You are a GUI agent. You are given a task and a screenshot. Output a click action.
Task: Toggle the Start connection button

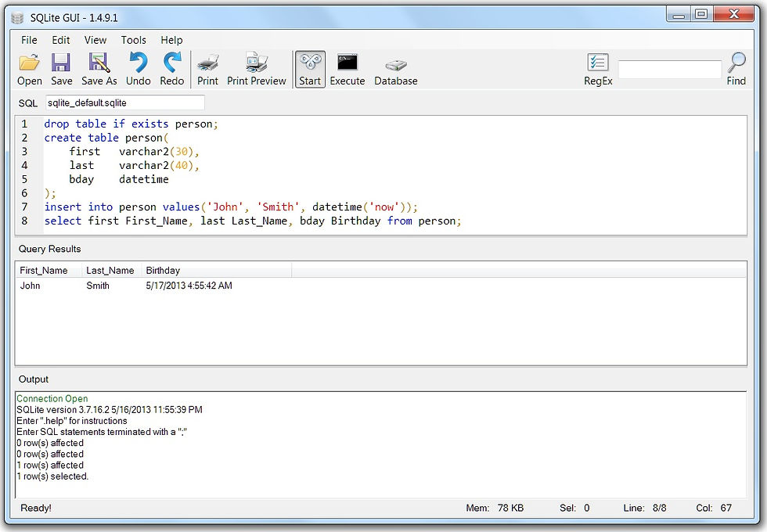tap(310, 69)
